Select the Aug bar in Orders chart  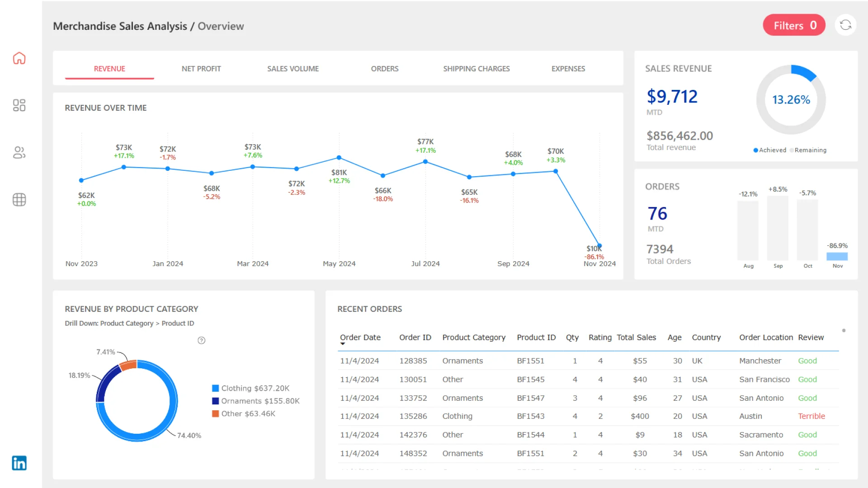click(x=748, y=230)
